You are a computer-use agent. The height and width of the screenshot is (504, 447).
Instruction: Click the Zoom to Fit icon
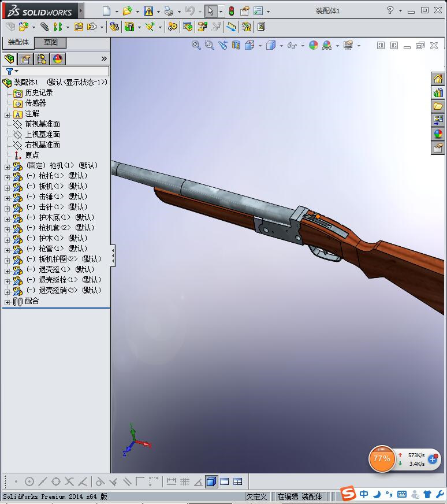point(196,45)
